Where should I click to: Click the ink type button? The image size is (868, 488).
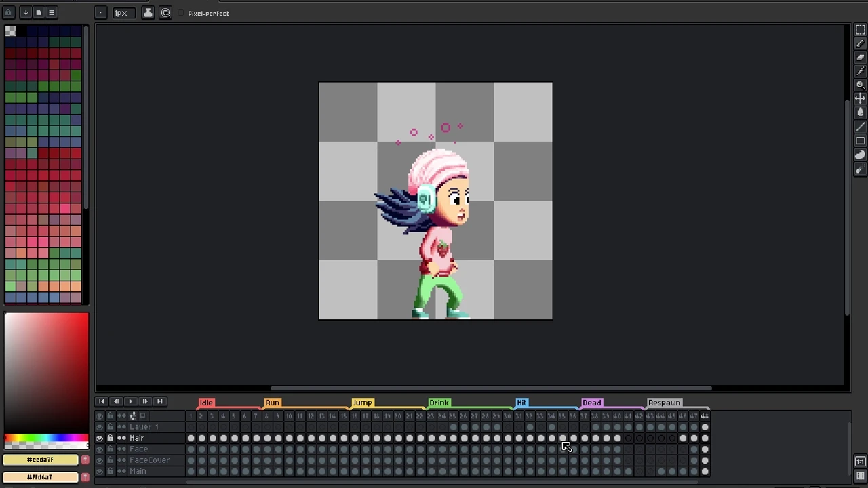147,13
